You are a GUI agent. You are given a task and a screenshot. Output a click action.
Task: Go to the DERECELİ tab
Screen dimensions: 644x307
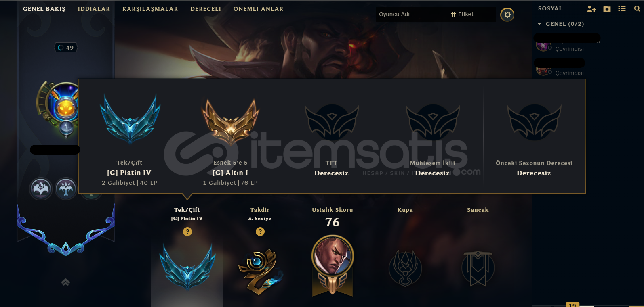206,9
